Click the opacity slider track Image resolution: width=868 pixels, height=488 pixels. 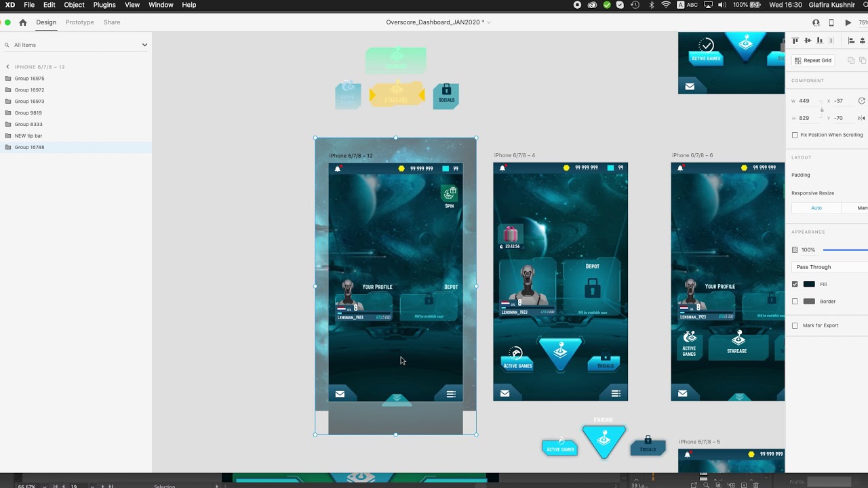(x=845, y=250)
